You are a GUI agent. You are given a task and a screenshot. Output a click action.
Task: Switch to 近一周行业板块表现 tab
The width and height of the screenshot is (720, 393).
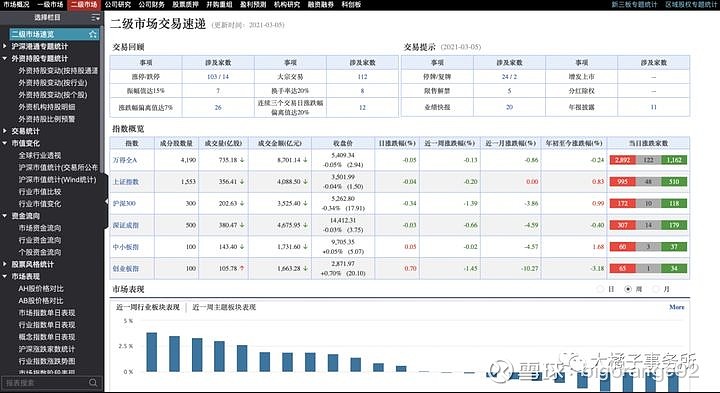(x=147, y=307)
